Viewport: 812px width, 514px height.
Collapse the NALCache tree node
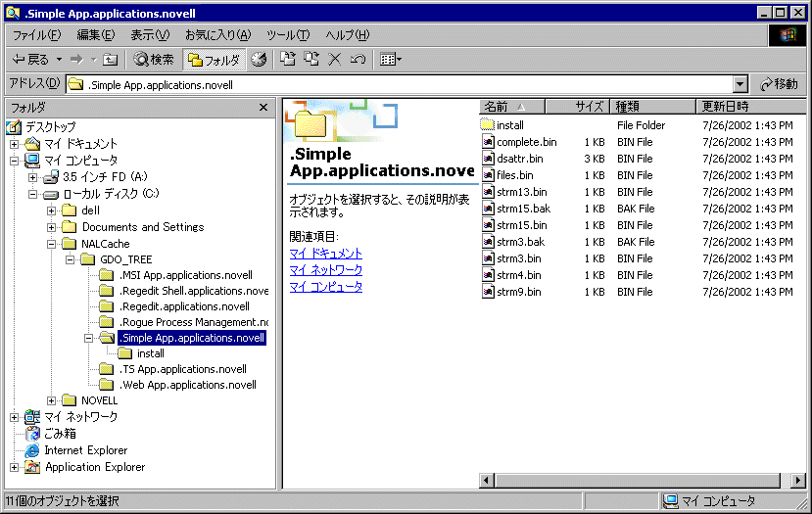click(52, 244)
